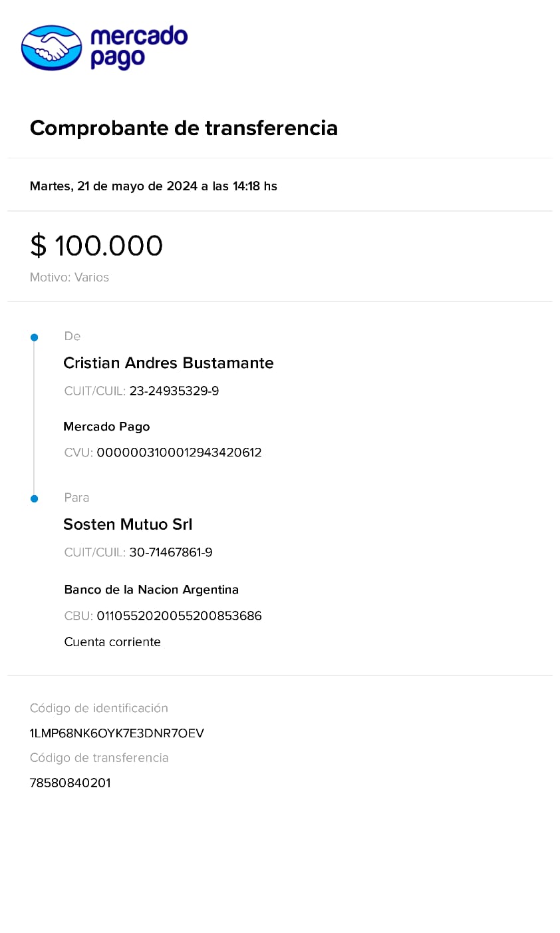Viewport: 560px width, 933px height.
Task: Click "Banco de la Nacion Argentina" bank name
Action: click(x=151, y=590)
